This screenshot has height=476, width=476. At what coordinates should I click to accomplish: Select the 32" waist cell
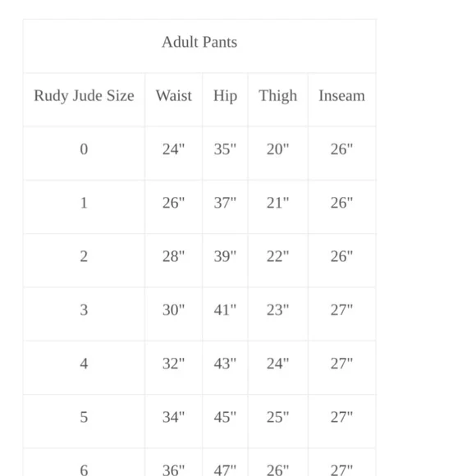tap(173, 364)
